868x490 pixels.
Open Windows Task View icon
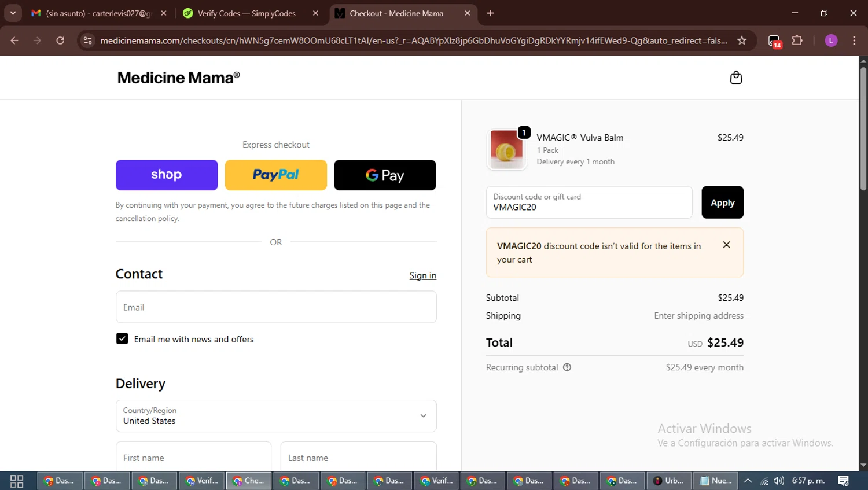17,481
